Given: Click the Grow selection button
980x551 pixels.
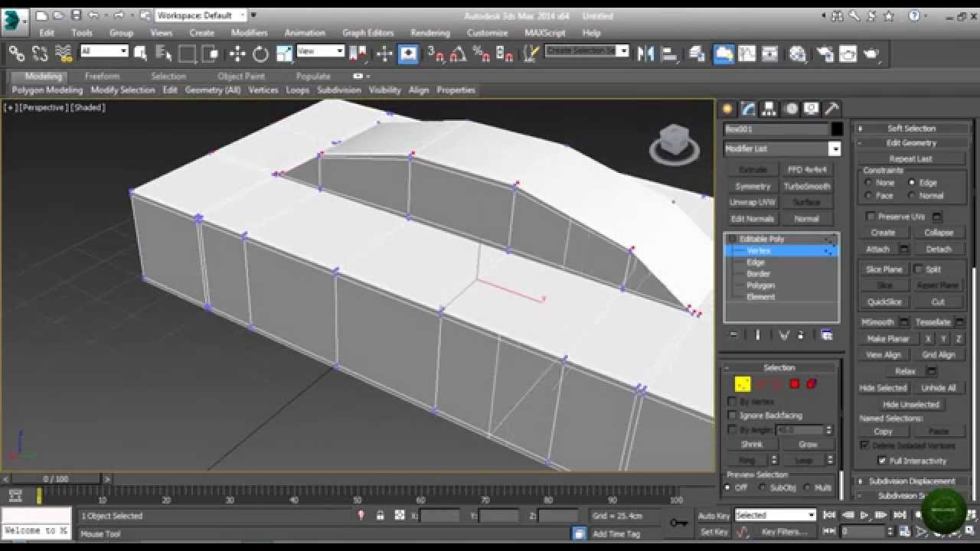Looking at the screenshot, I should click(x=808, y=445).
